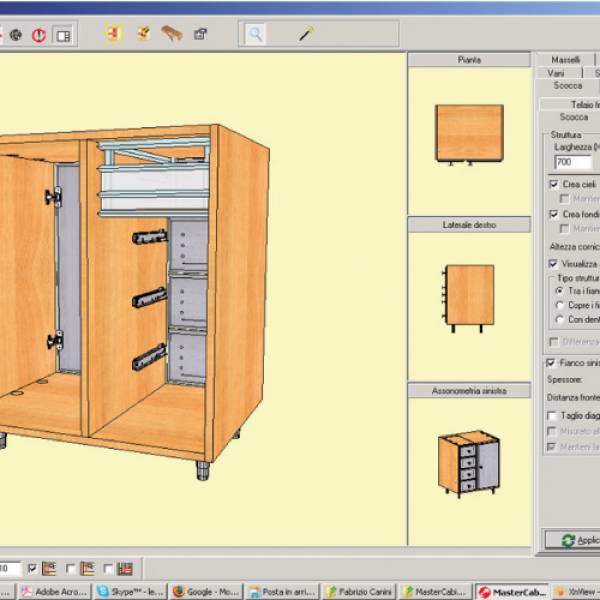Toggle the 'Crea fondo' checkbox
This screenshot has width=600, height=600.
554,214
